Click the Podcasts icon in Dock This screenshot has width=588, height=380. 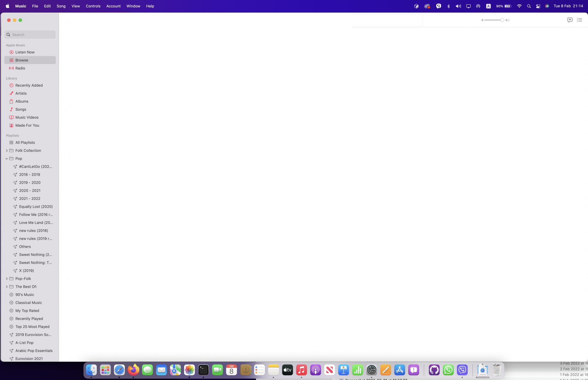315,370
